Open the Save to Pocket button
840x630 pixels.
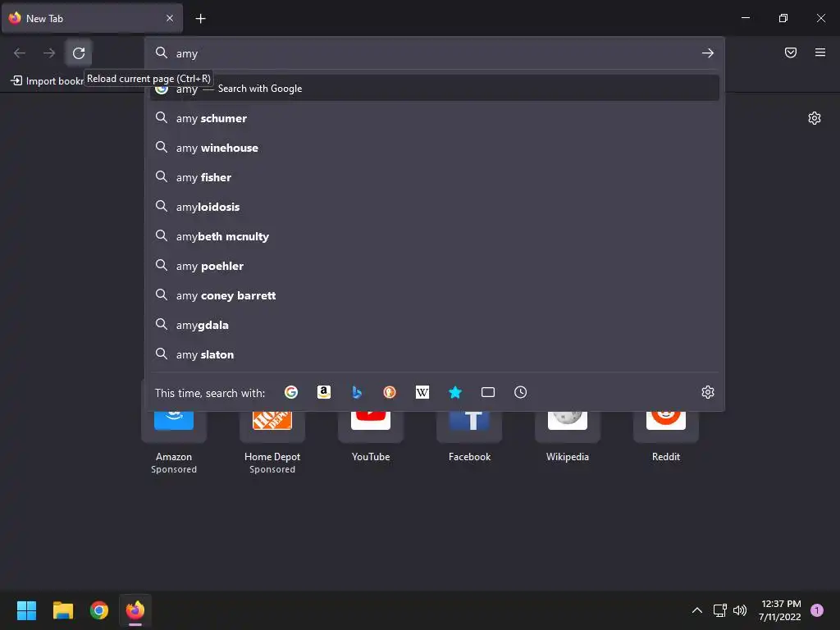(x=790, y=52)
